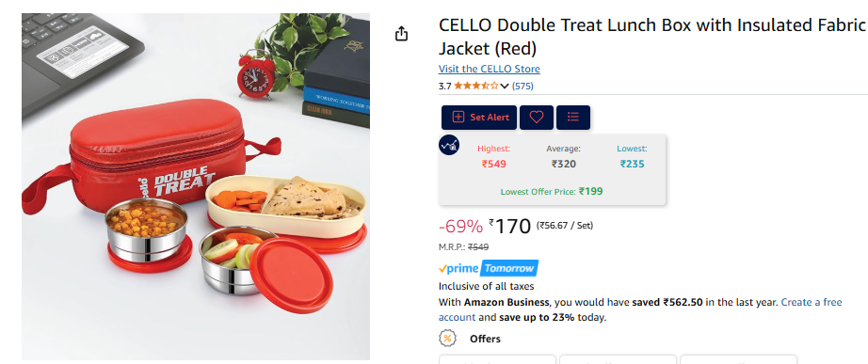Click the Average price ₹320 value
Image resolution: width=868 pixels, height=364 pixels.
(x=564, y=164)
